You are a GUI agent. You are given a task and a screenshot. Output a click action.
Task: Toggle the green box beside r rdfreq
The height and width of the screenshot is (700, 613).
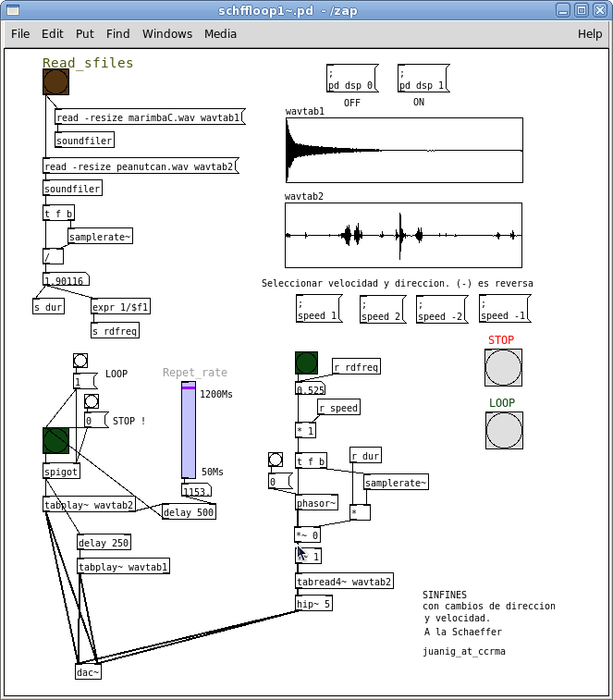pos(307,364)
